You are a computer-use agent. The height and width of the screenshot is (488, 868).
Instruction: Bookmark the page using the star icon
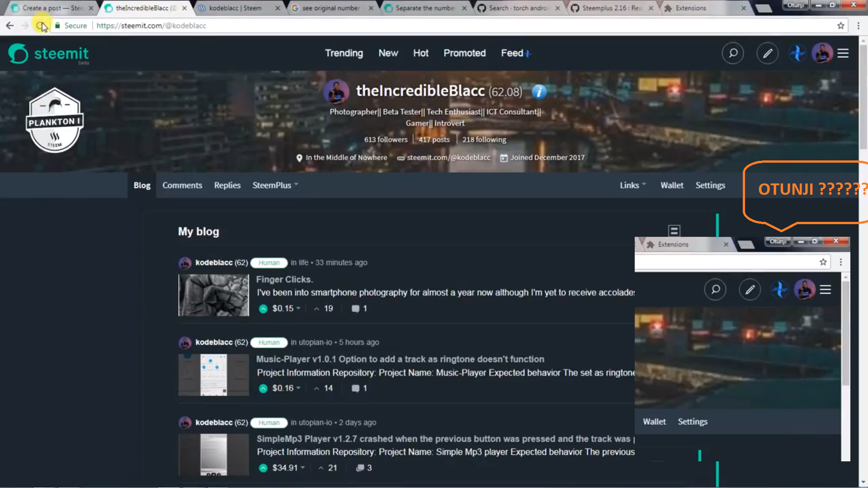840,26
